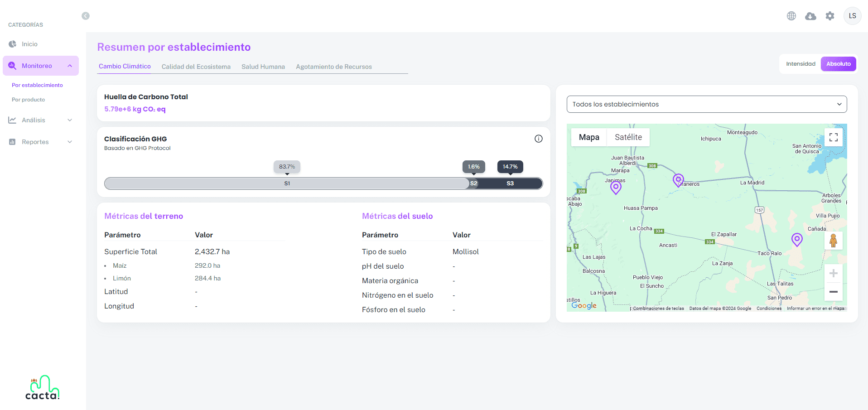The image size is (868, 410).
Task: Toggle fullscreen map view
Action: [833, 137]
